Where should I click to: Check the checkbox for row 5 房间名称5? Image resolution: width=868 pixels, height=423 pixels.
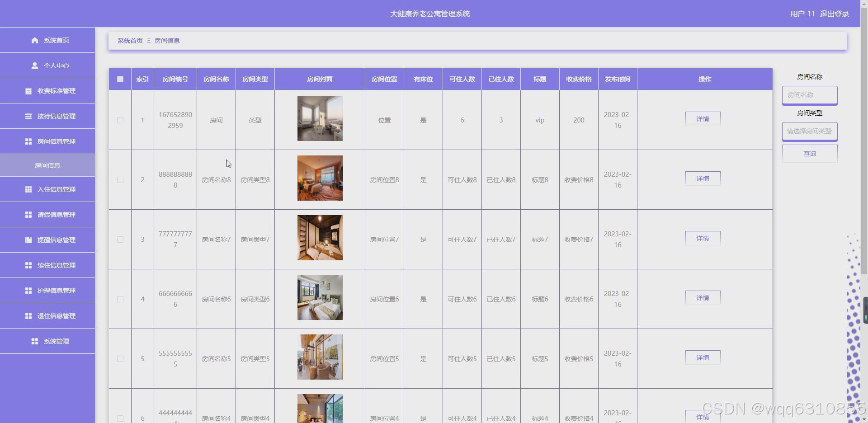(120, 359)
